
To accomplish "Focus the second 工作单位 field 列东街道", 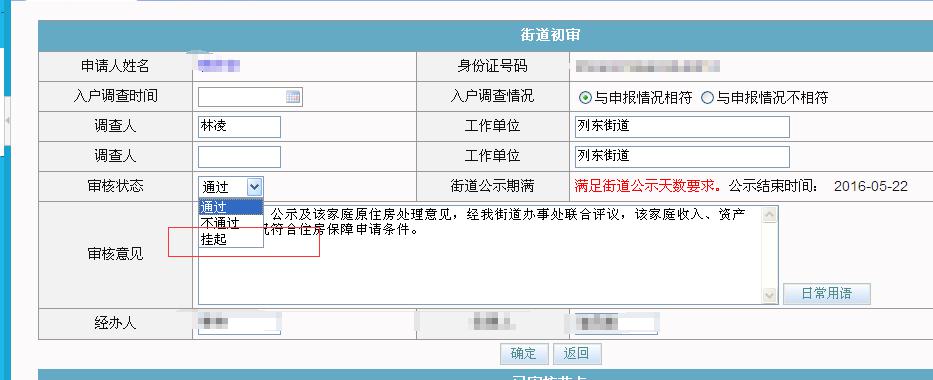I will (x=682, y=157).
